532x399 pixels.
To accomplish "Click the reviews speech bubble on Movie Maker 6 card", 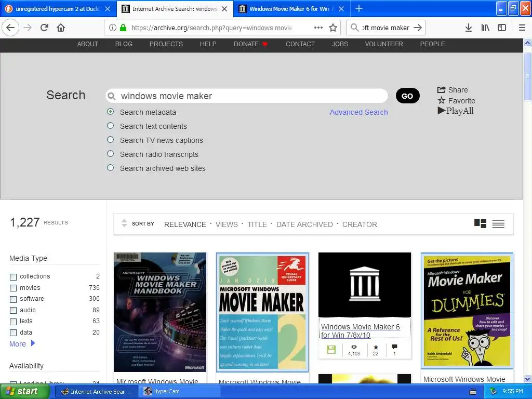I will (x=394, y=347).
